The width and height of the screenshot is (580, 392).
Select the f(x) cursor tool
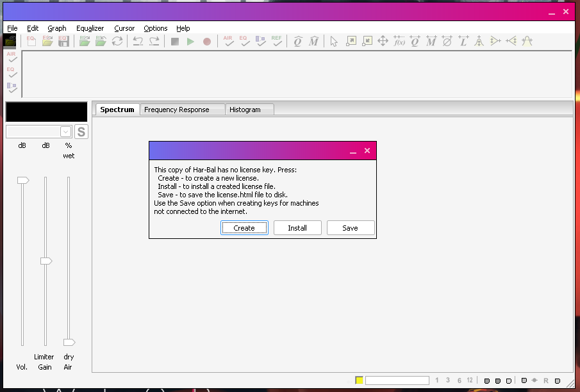[399, 41]
